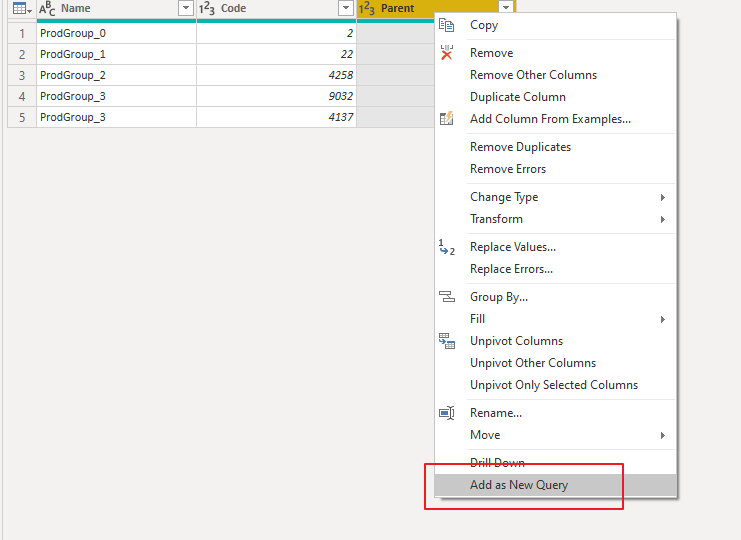Screen dimensions: 741x540
Task: Click 123 type icon on Code column
Action: tap(207, 9)
